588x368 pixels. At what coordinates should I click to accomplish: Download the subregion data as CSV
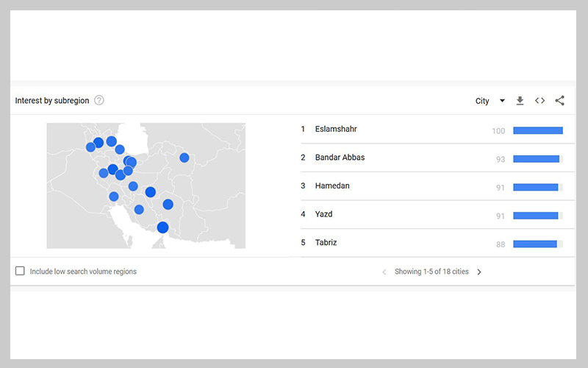coord(520,101)
